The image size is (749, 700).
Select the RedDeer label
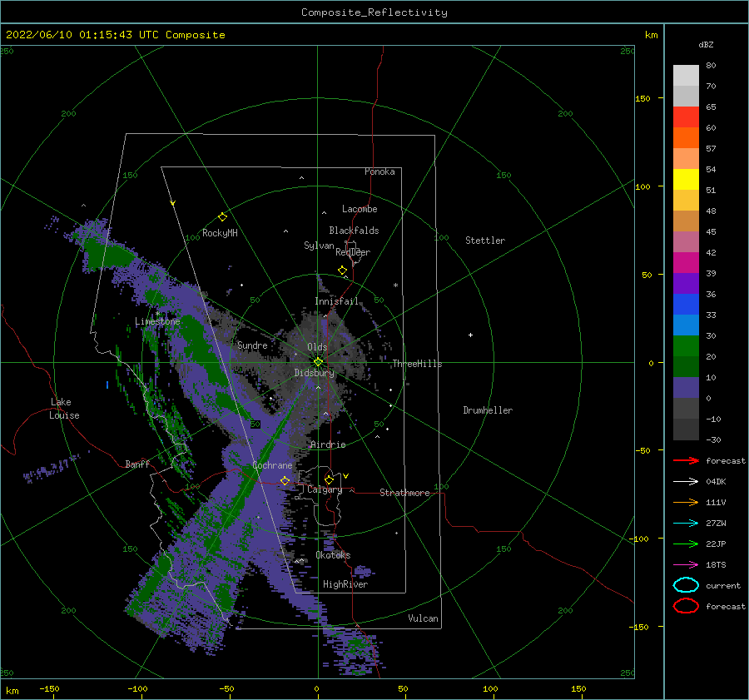coord(353,252)
